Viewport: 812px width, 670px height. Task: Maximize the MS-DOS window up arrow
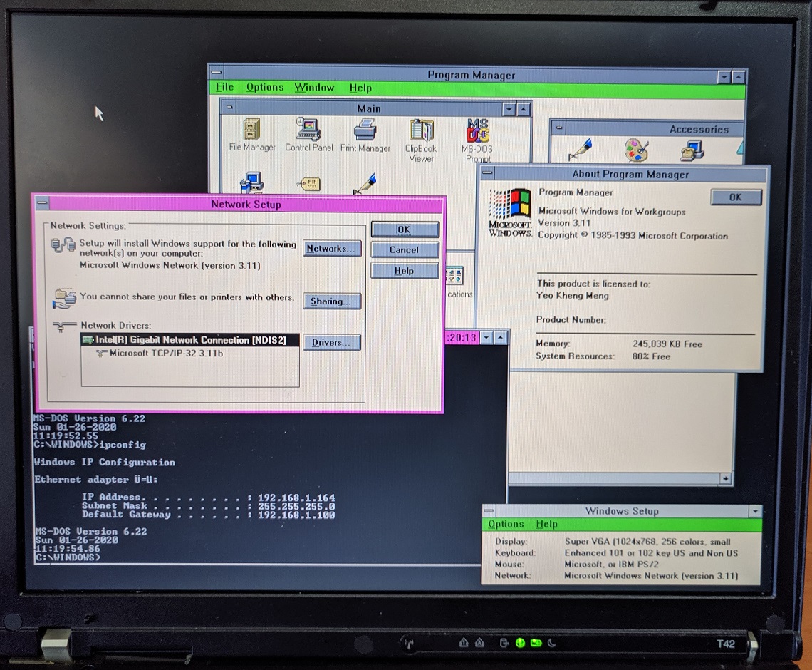coord(501,338)
